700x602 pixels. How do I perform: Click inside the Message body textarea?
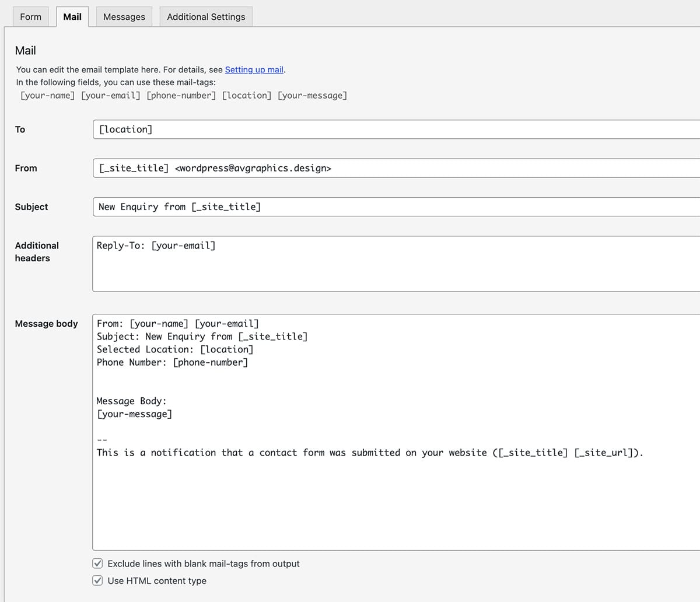395,502
